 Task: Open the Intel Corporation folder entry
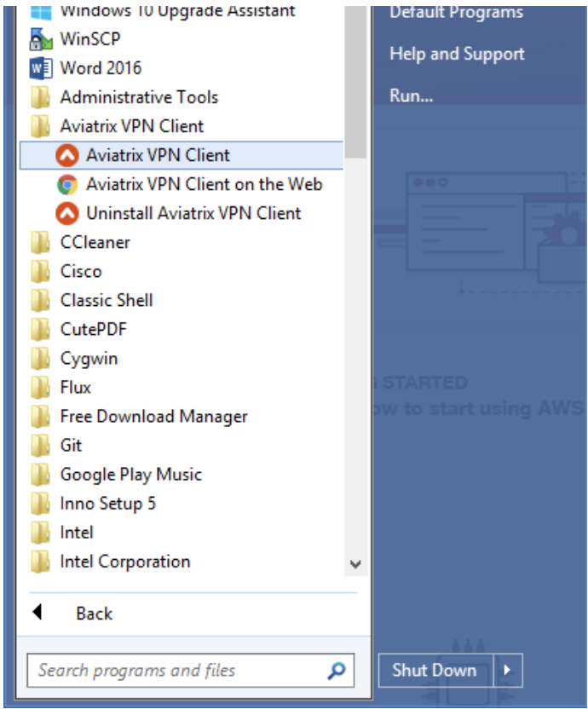pos(125,562)
